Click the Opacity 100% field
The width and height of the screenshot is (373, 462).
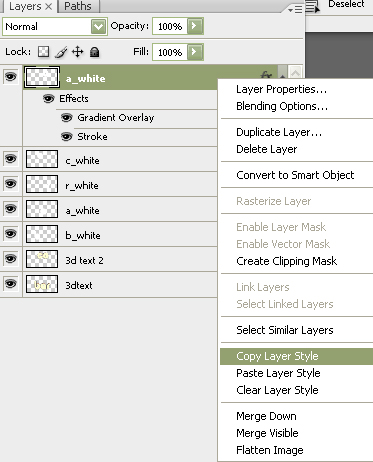tap(170, 26)
